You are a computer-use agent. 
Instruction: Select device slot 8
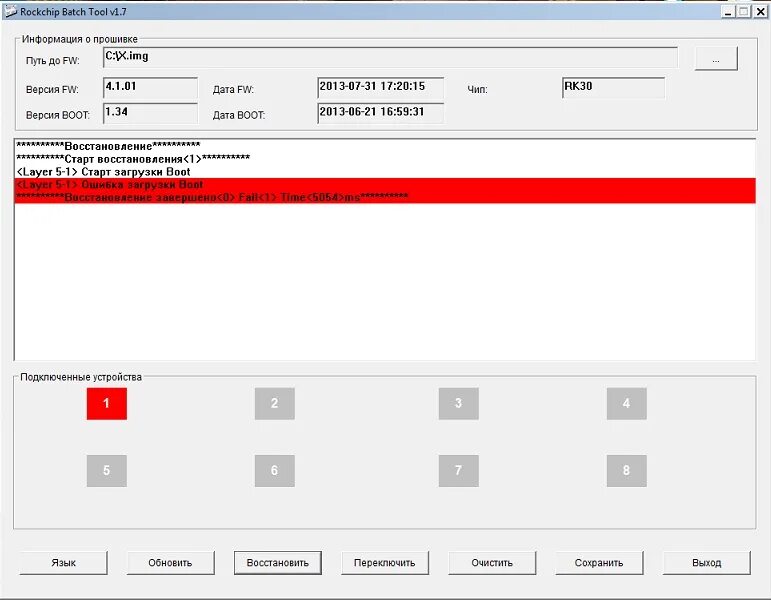[626, 471]
